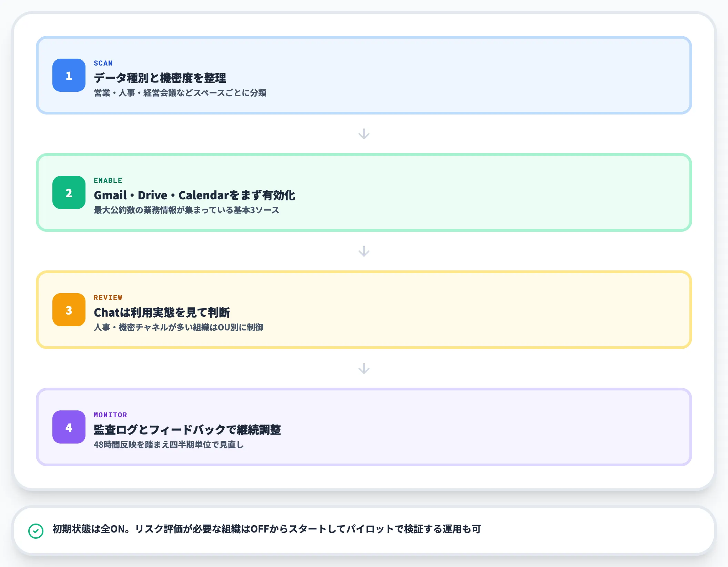Viewport: 728px width, 567px height.
Task: Select the Chatは利用実態を見て判断 heading
Action: pyautogui.click(x=163, y=312)
